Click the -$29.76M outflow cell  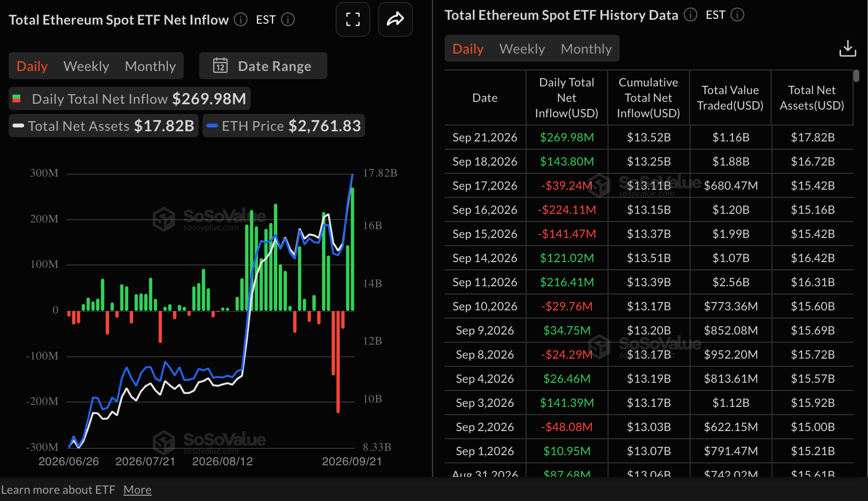(x=567, y=306)
